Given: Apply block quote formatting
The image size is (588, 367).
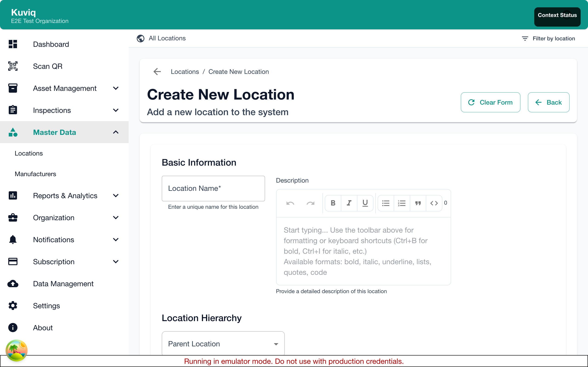Looking at the screenshot, I should coord(418,203).
